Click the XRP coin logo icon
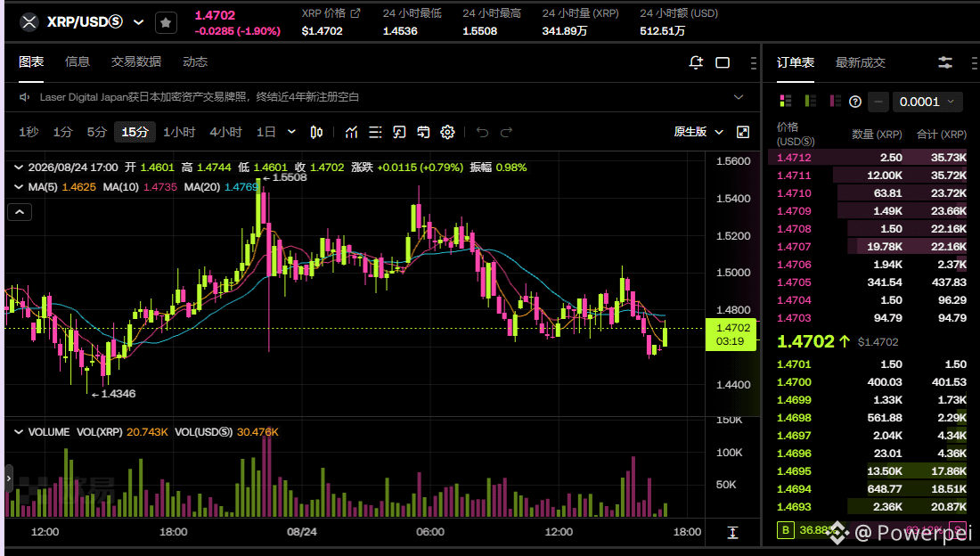This screenshot has width=980, height=556. coord(29,22)
